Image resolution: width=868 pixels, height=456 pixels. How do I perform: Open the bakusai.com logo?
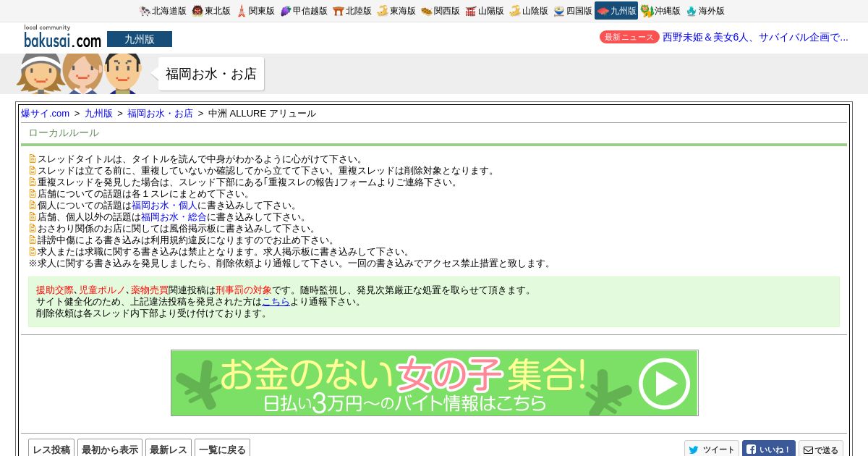[62, 38]
